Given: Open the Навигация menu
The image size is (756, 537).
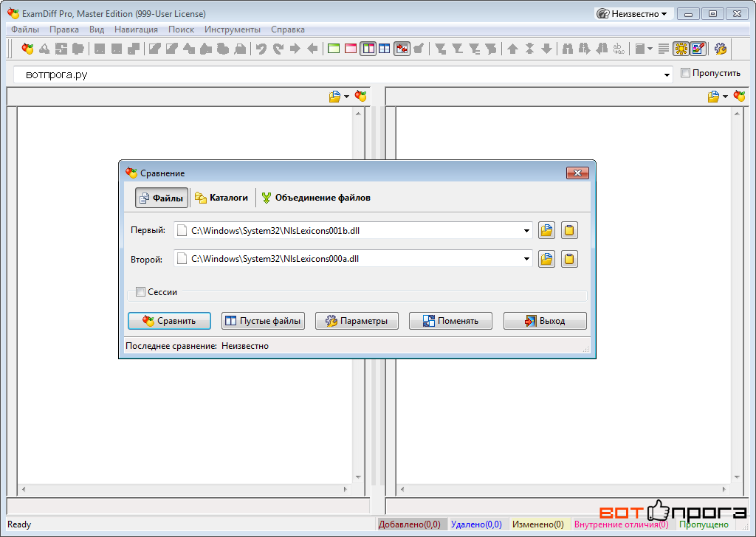Looking at the screenshot, I should pos(136,30).
